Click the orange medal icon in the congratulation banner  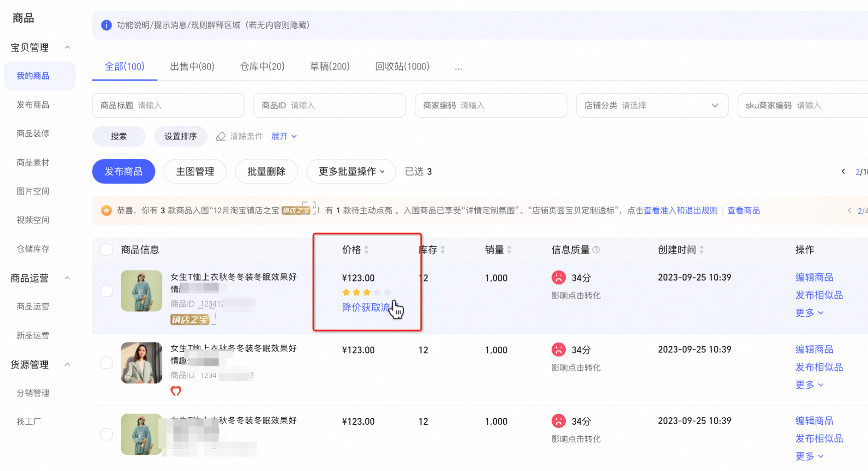pos(106,210)
